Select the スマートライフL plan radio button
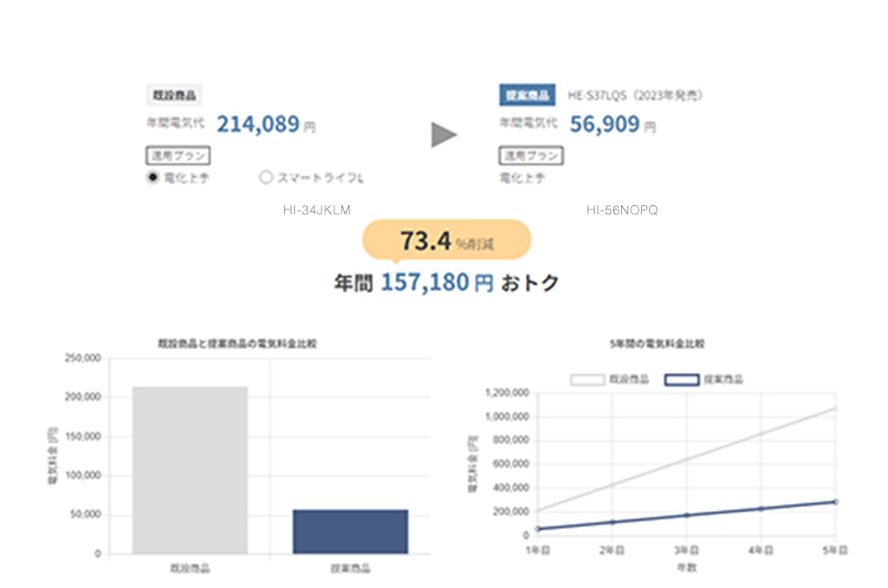 click(266, 178)
